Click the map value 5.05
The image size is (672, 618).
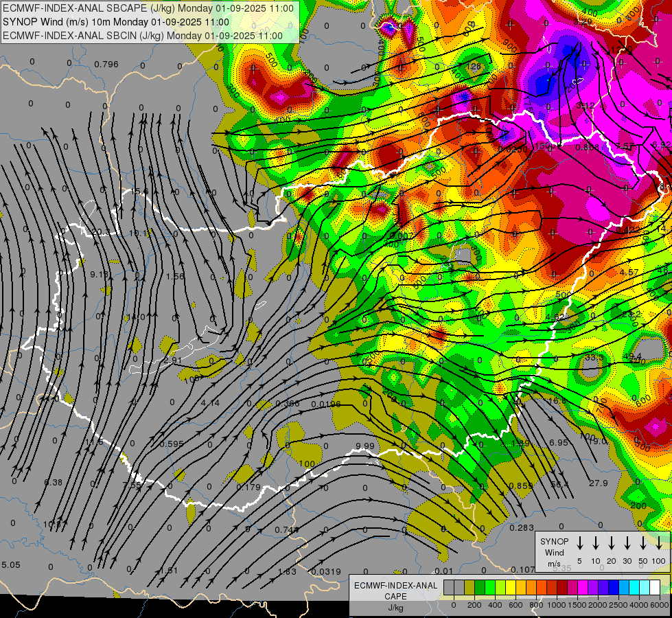pos(11,565)
